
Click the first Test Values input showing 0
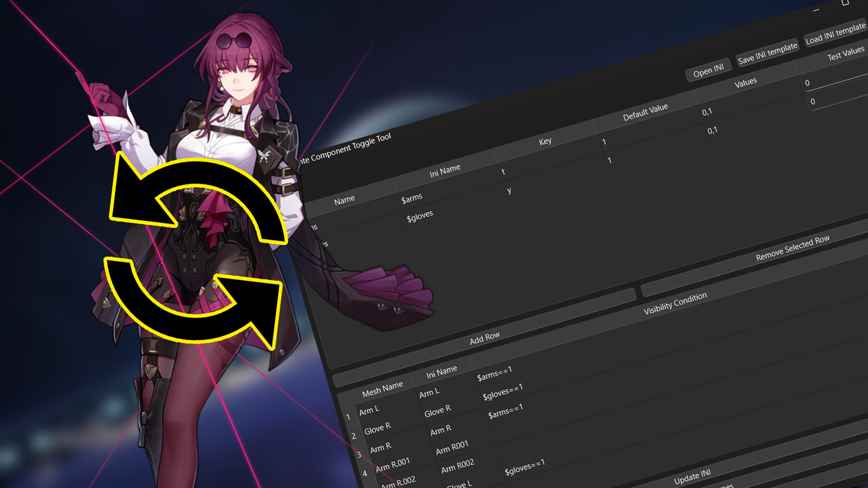coord(810,83)
